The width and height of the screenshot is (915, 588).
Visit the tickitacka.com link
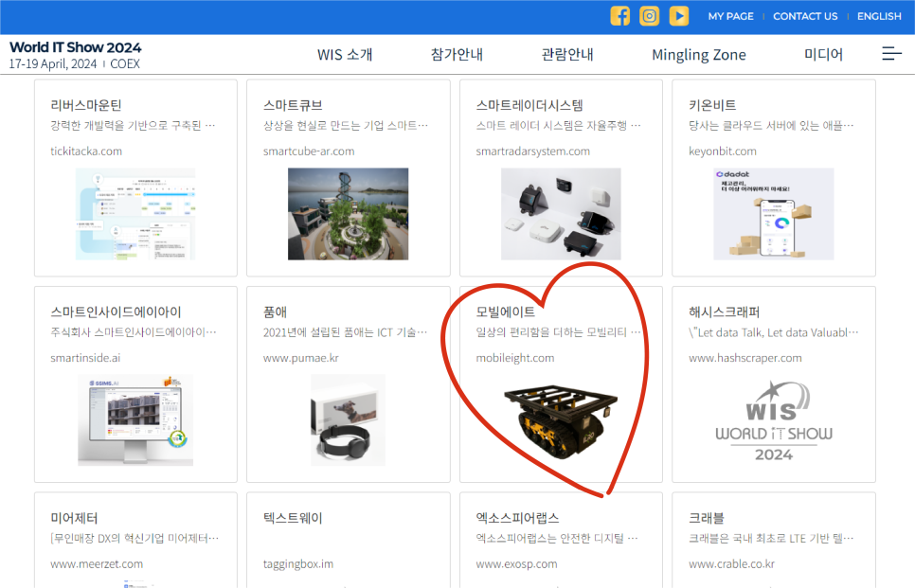(86, 151)
